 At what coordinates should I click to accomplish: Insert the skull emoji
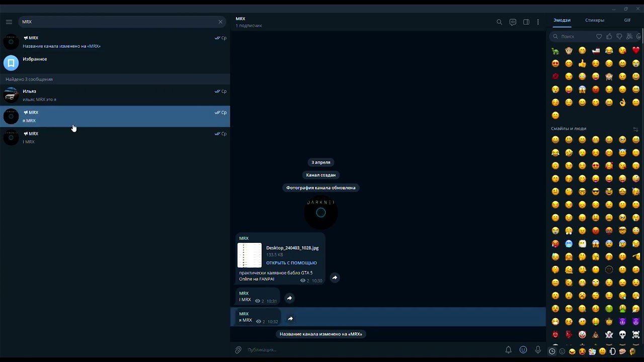622,334
